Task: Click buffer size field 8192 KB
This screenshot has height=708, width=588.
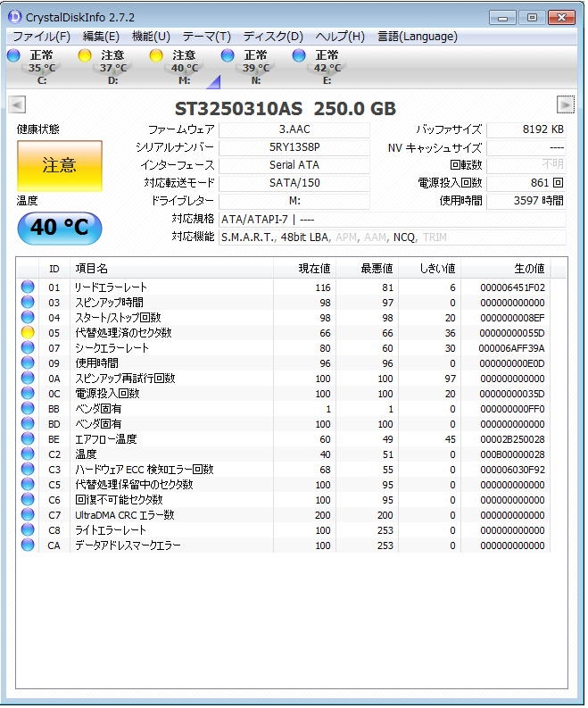Action: (526, 129)
